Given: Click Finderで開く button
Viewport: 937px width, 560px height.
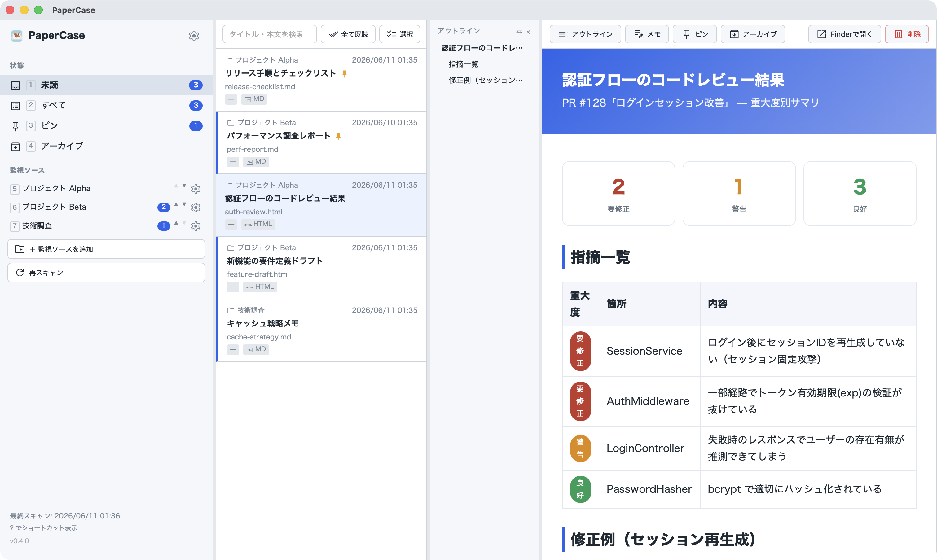Looking at the screenshot, I should 844,34.
